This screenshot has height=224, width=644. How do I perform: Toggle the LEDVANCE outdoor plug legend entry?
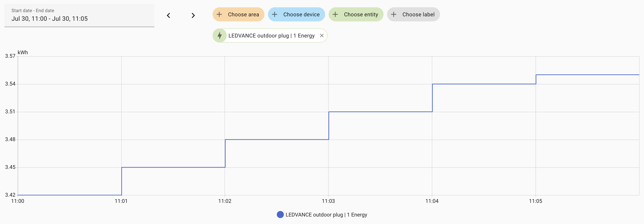[322, 215]
